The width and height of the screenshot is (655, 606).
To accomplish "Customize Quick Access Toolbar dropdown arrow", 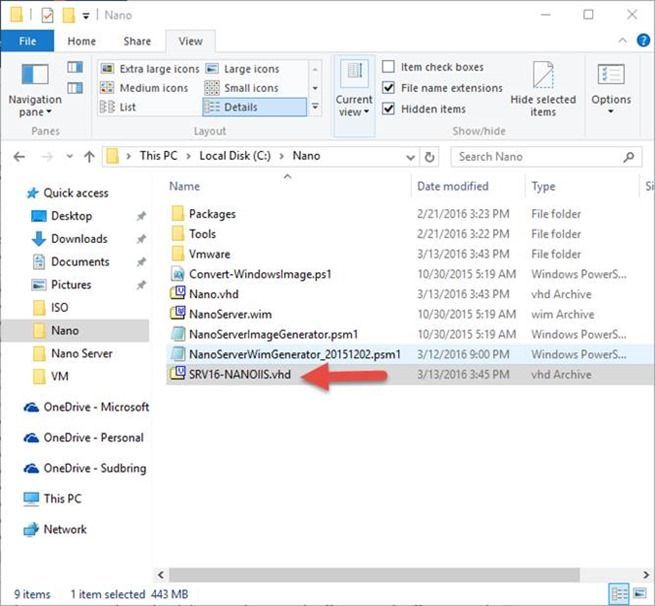I will [x=86, y=16].
